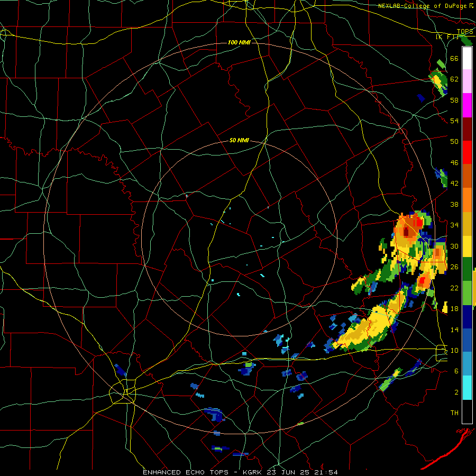
Task: Click the "50" scale label
Action: click(454, 142)
